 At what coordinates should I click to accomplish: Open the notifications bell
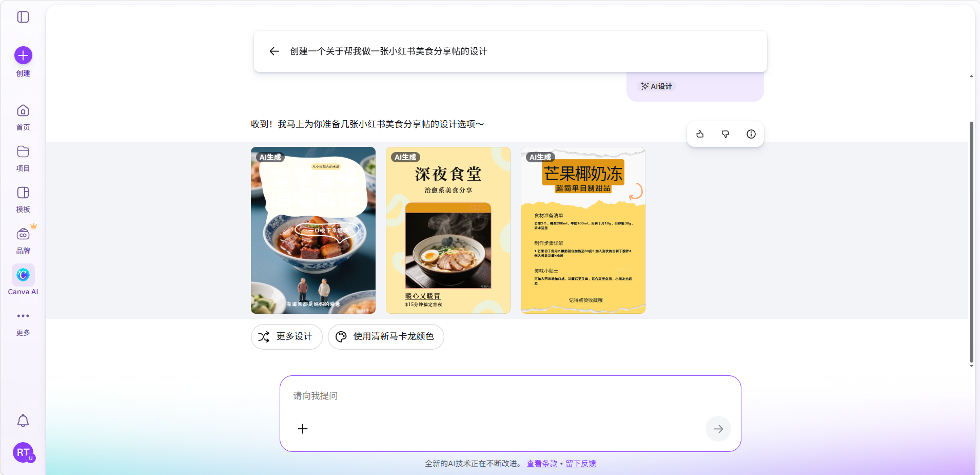click(23, 421)
